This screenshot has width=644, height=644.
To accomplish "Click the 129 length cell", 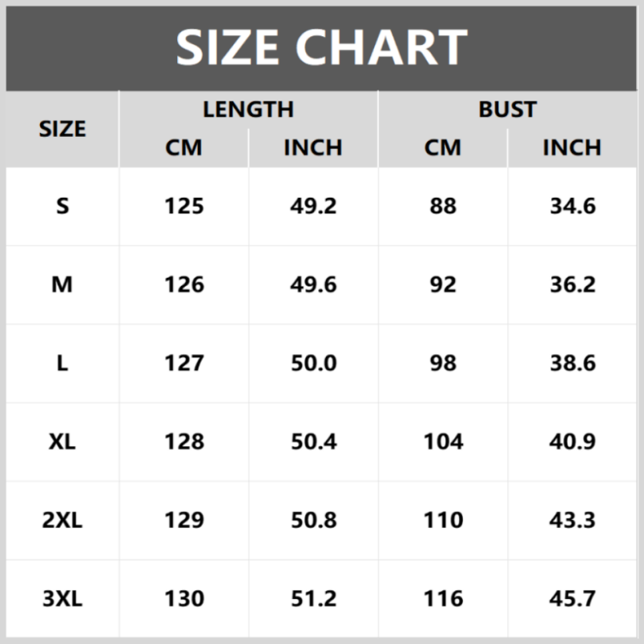I will pos(184,520).
